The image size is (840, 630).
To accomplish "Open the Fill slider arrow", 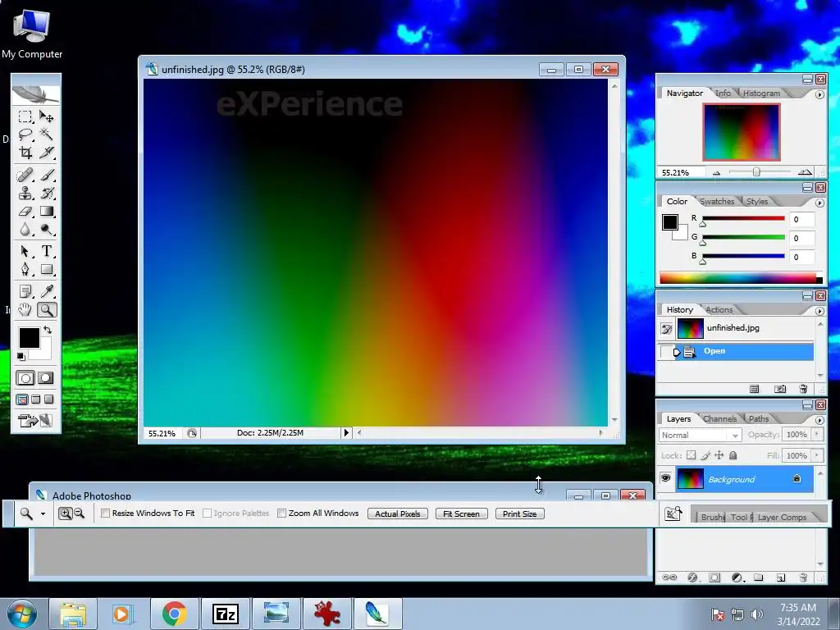I will click(817, 455).
